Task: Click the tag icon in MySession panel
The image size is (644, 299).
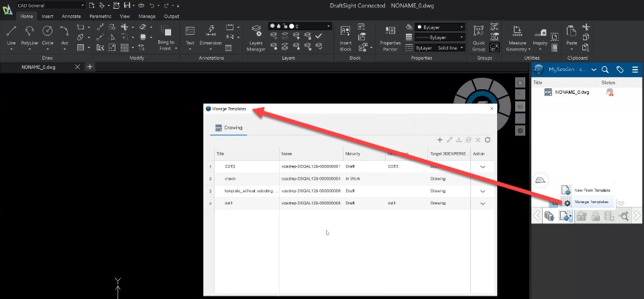Action: point(620,70)
